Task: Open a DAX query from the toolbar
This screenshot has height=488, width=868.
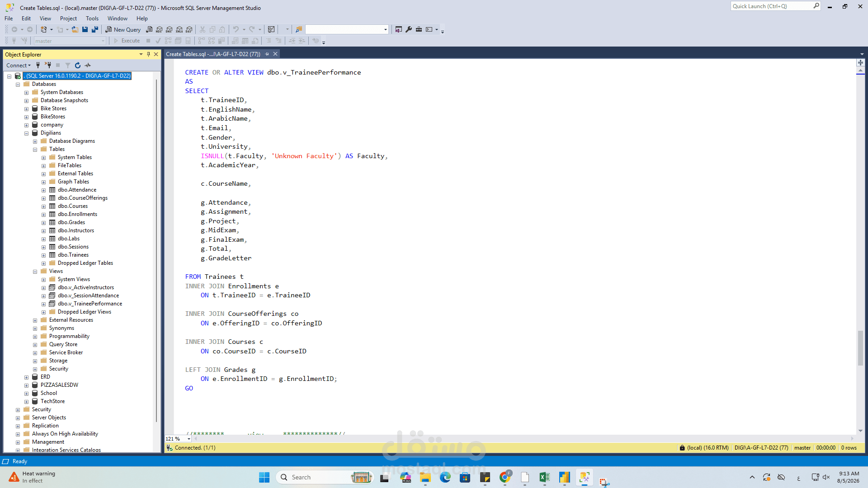Action: coord(189,29)
